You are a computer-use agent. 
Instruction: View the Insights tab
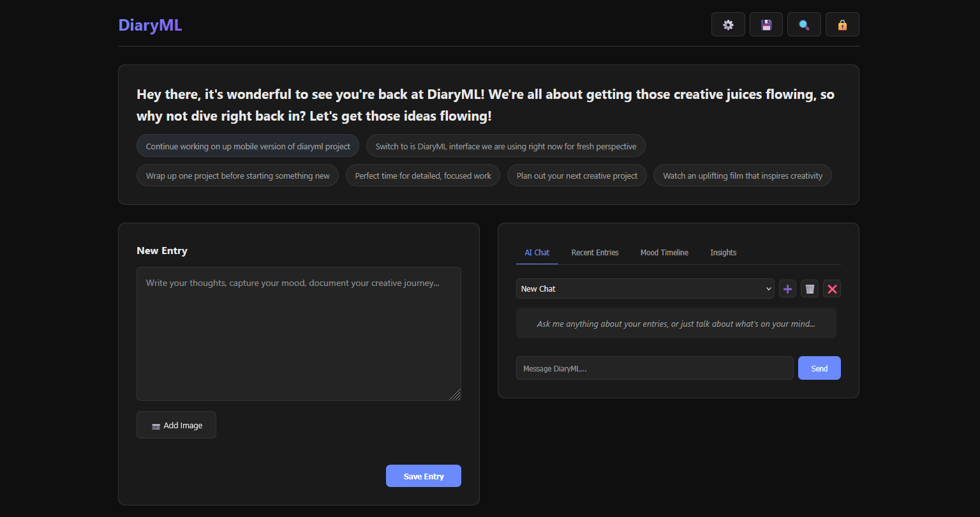723,252
